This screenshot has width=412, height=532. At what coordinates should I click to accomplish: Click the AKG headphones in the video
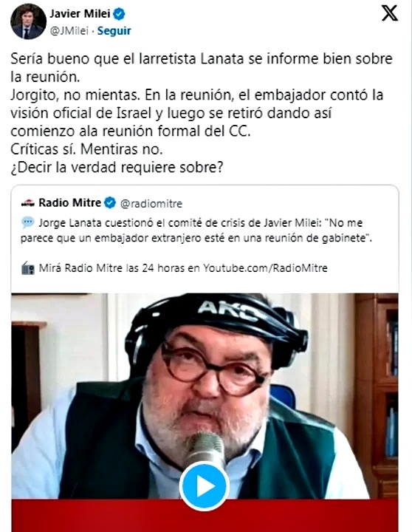click(x=217, y=326)
